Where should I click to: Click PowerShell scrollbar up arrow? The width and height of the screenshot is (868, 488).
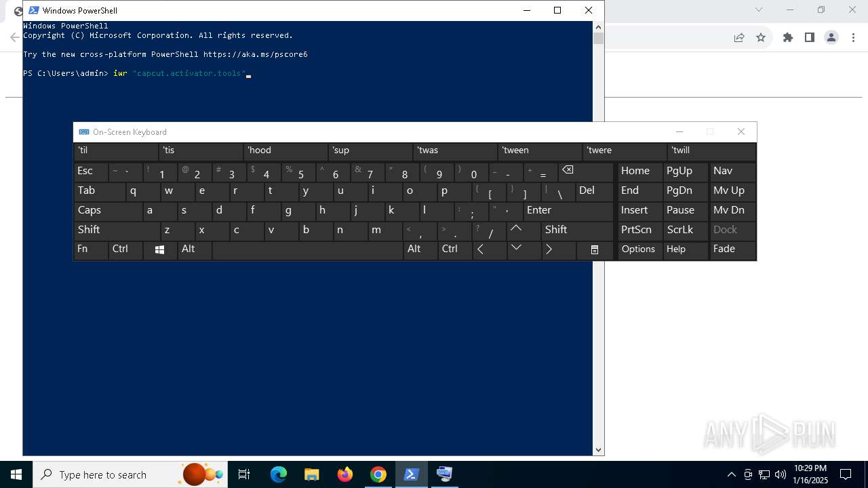pyautogui.click(x=598, y=26)
